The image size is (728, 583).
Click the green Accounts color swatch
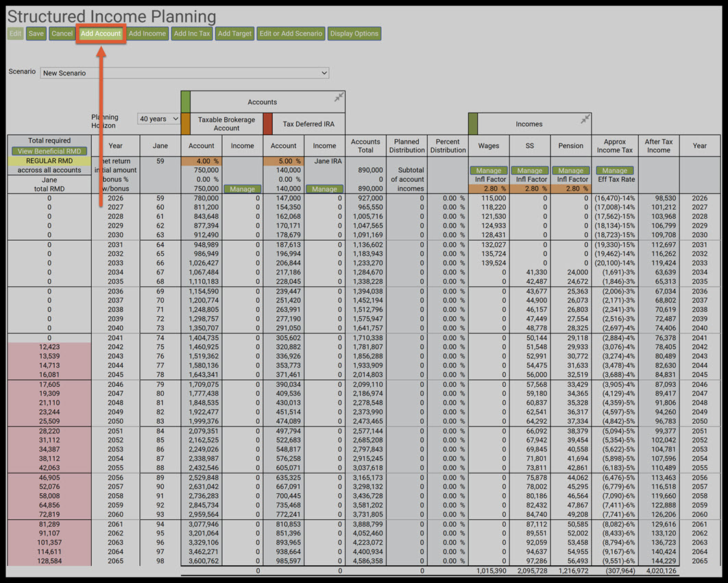(185, 102)
